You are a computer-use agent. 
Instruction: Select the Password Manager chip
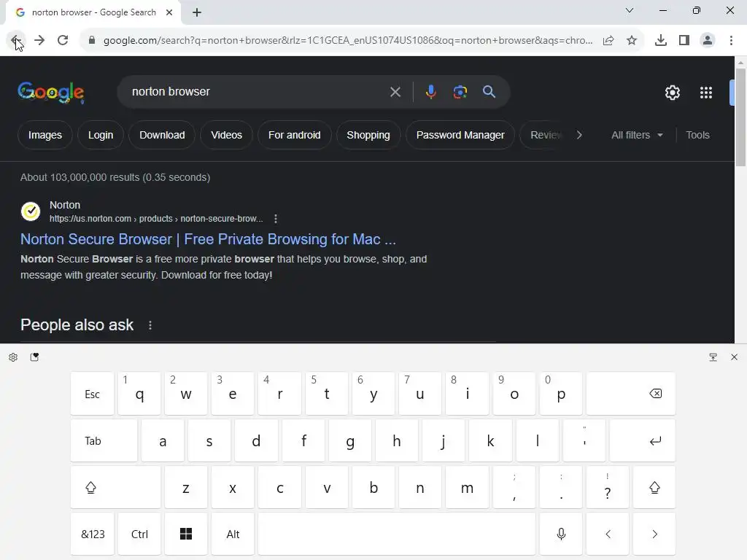(x=460, y=135)
